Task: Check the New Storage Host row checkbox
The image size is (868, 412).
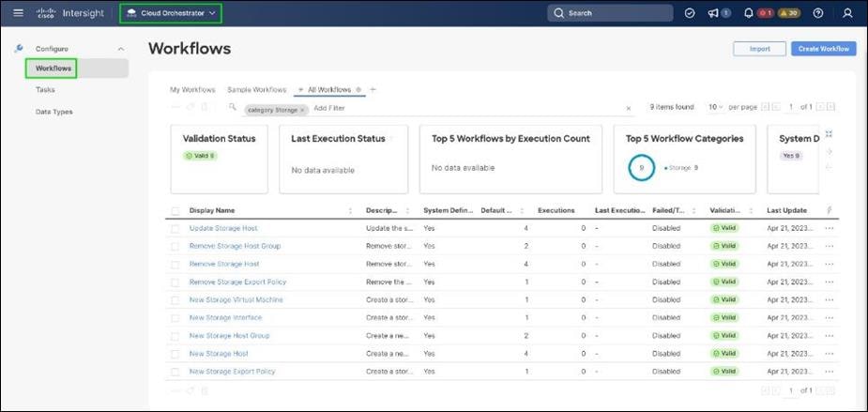Action: [x=175, y=354]
